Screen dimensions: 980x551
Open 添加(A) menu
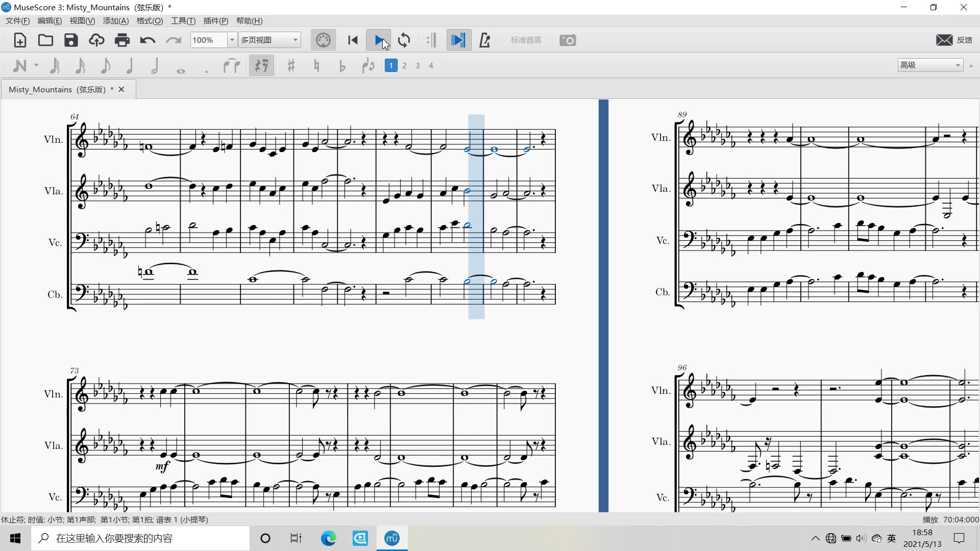(x=116, y=21)
